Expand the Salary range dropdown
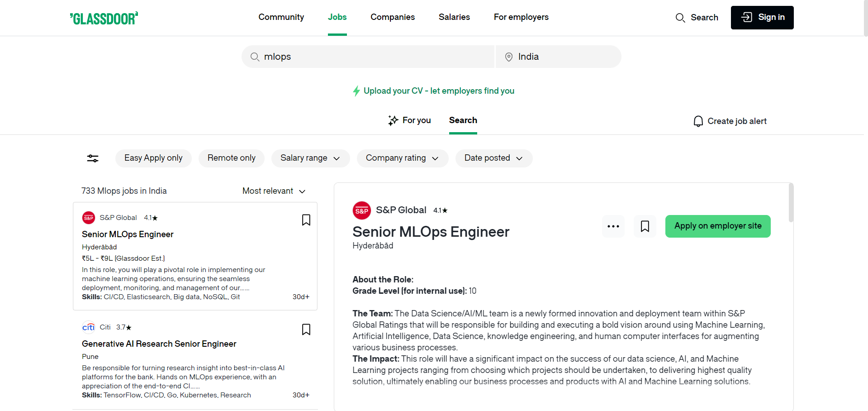The image size is (868, 411). (x=310, y=158)
